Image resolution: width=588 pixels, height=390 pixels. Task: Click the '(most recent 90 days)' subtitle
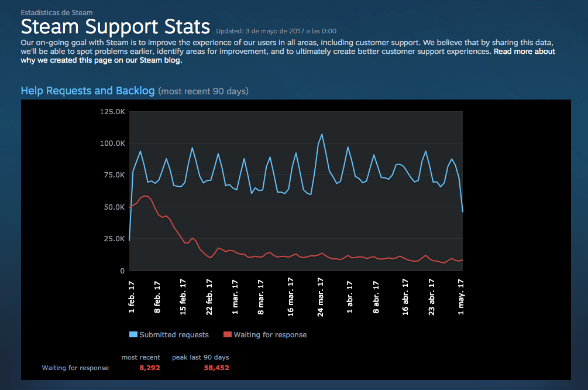tap(203, 91)
